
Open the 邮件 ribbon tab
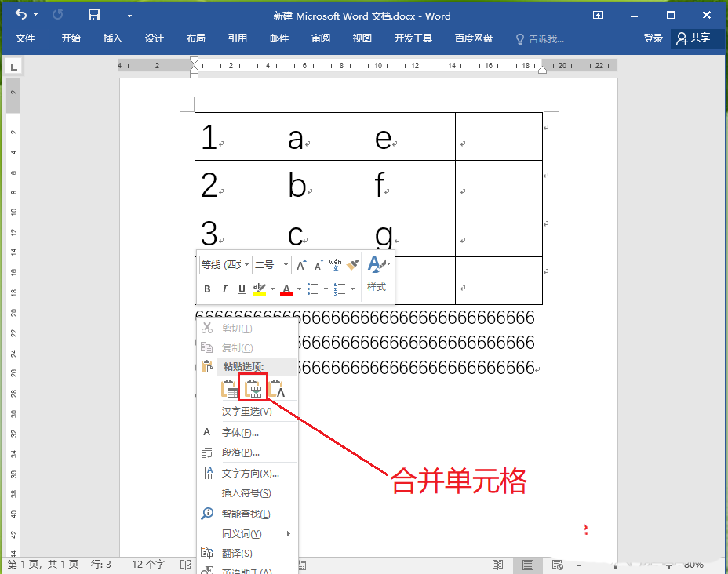(x=279, y=38)
